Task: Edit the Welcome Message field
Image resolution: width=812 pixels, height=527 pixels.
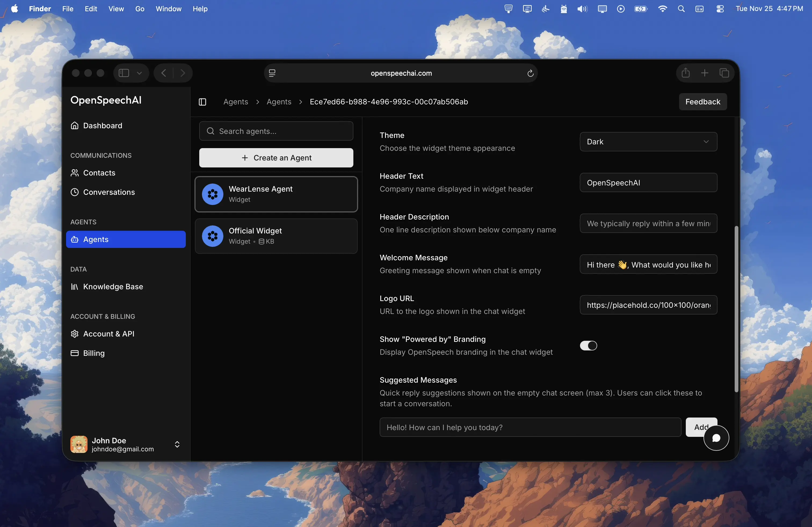Action: 648,264
